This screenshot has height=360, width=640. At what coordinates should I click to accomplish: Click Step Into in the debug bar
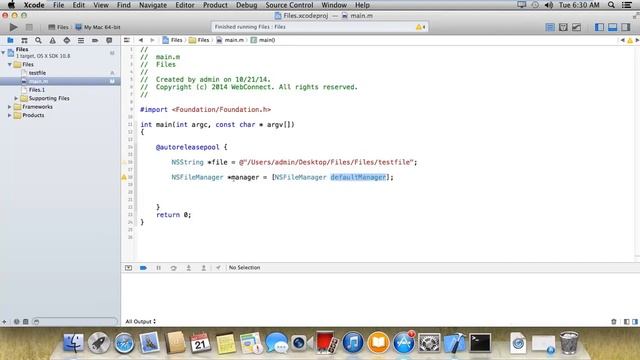189,268
